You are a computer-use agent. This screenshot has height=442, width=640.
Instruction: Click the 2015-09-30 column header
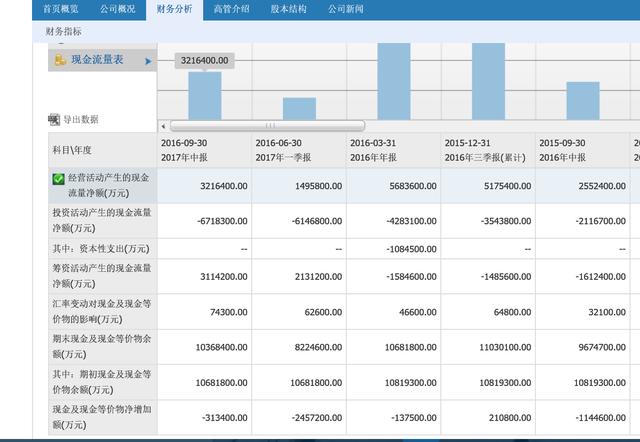click(582, 150)
